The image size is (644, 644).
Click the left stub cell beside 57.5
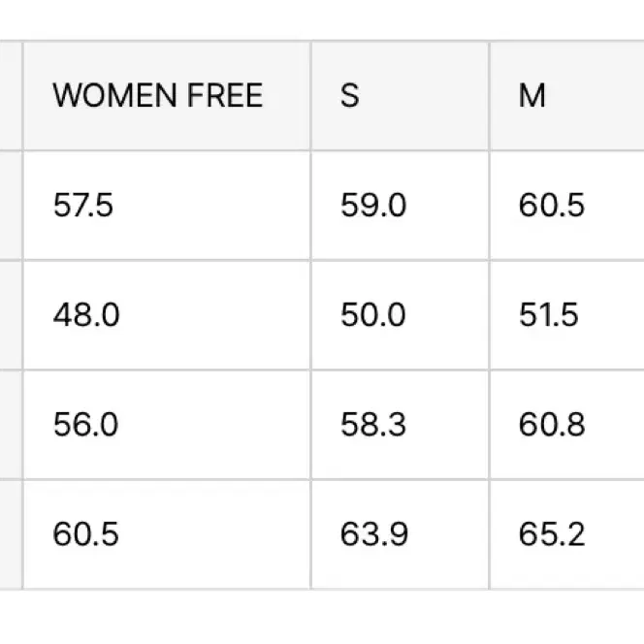point(11,206)
